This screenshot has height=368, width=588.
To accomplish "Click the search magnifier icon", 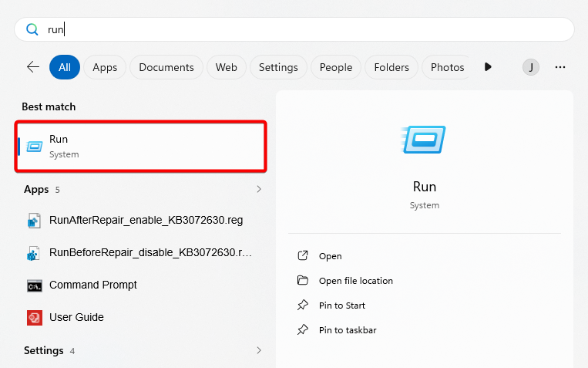I will point(32,29).
